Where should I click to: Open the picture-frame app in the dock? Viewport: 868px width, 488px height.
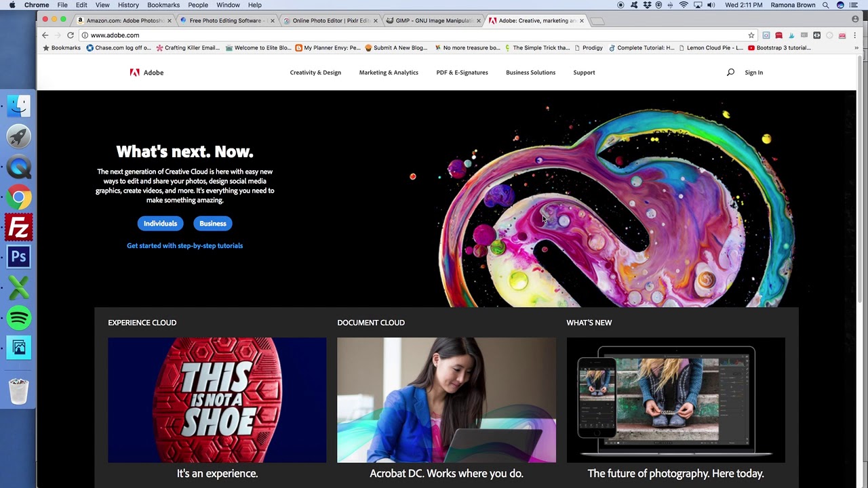(x=19, y=348)
